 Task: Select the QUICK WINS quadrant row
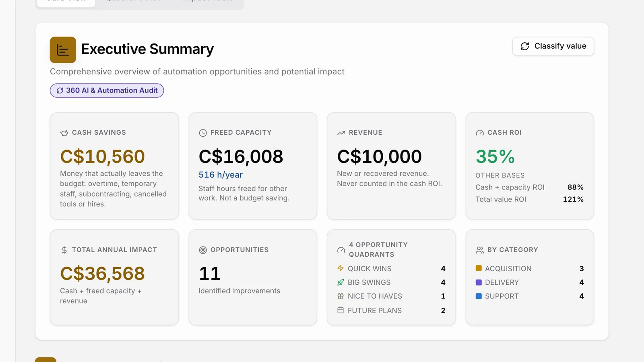[391, 269]
